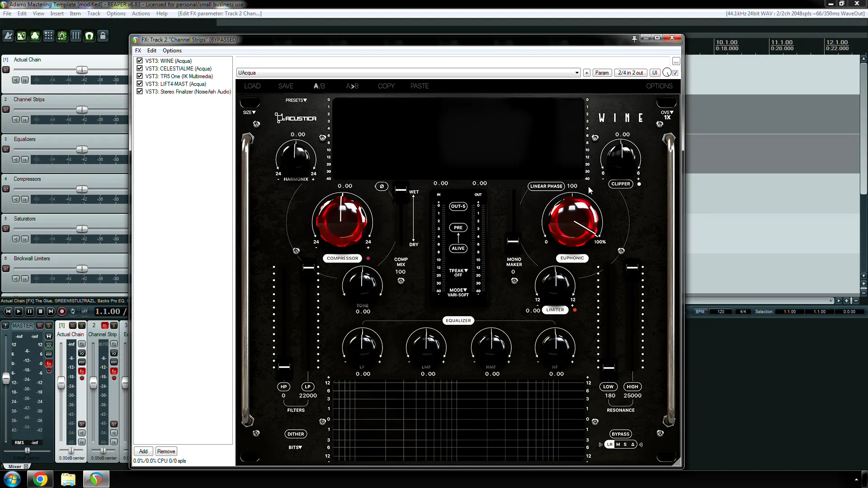The height and width of the screenshot is (488, 868).
Task: Open the env button on Master strip
Action: [x=49, y=354]
